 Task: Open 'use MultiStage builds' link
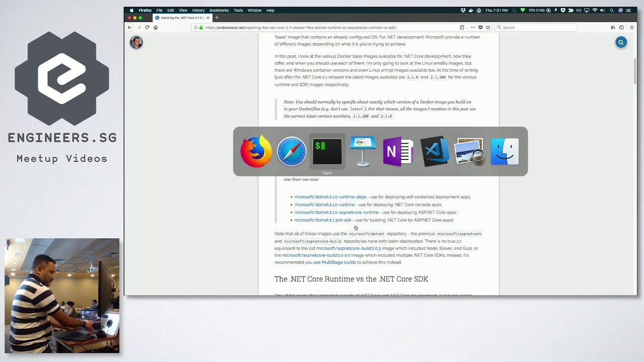pos(335,262)
